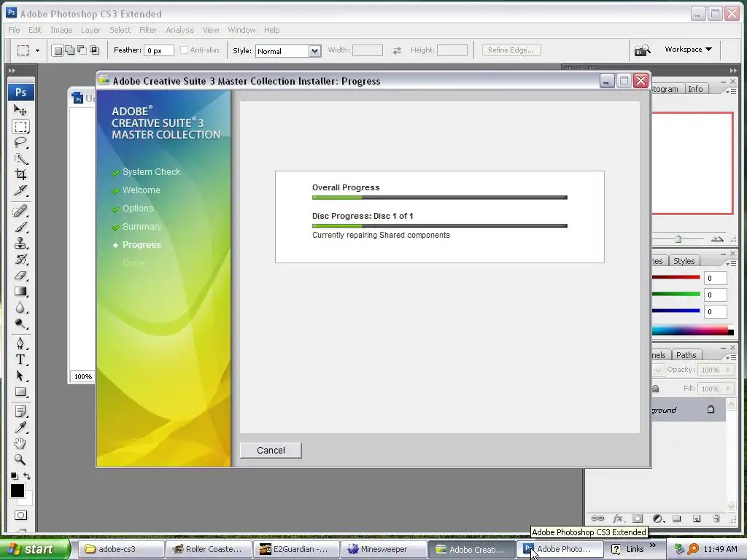Screen dimensions: 747x560
Task: Select the Zoom tool
Action: click(20, 459)
